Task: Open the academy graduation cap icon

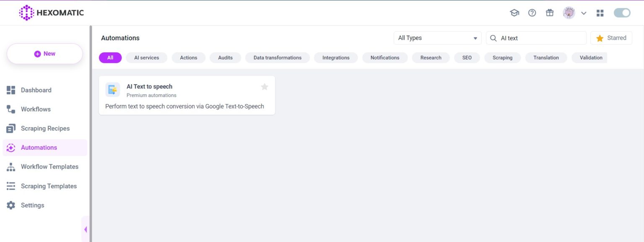Action: coord(514,13)
